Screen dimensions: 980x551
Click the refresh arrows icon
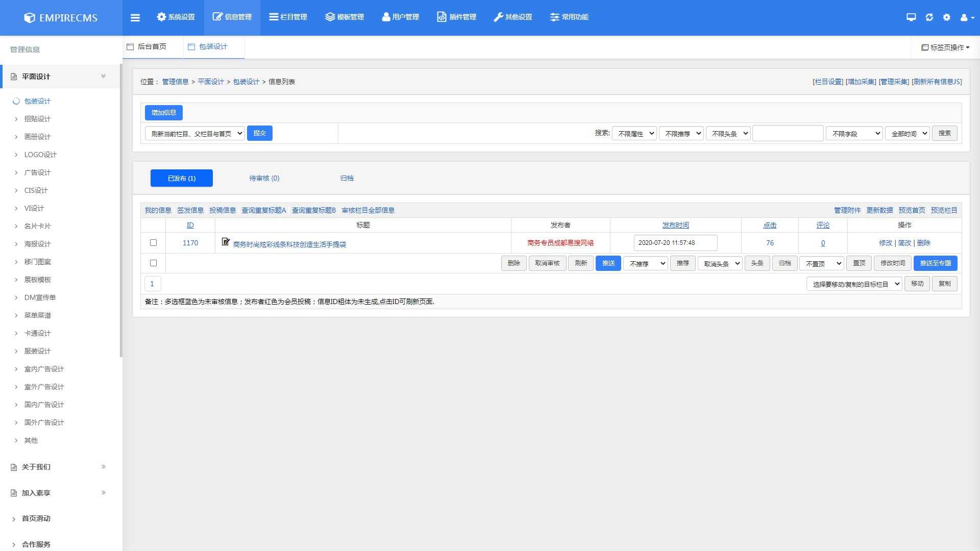click(929, 17)
